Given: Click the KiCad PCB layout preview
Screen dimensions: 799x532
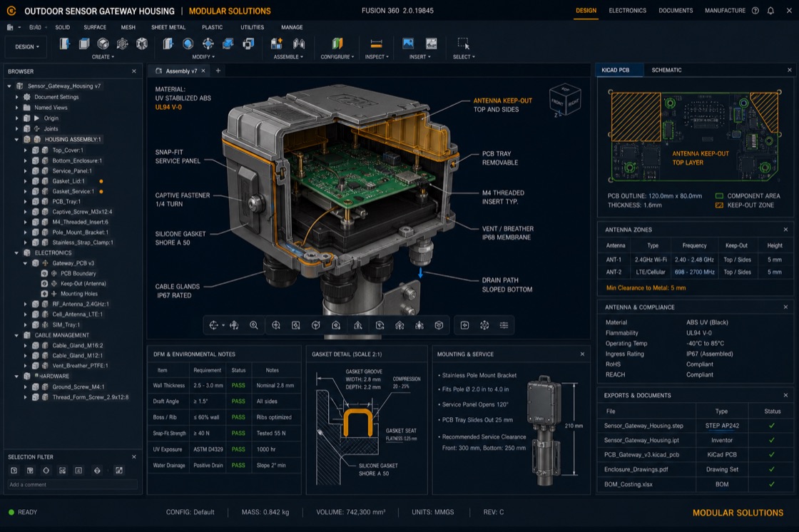Looking at the screenshot, I should tap(695, 136).
